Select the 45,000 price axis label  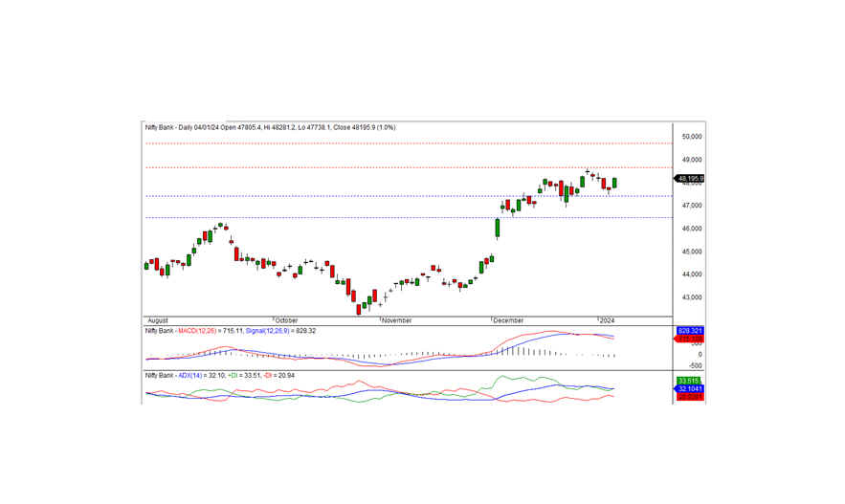click(692, 252)
